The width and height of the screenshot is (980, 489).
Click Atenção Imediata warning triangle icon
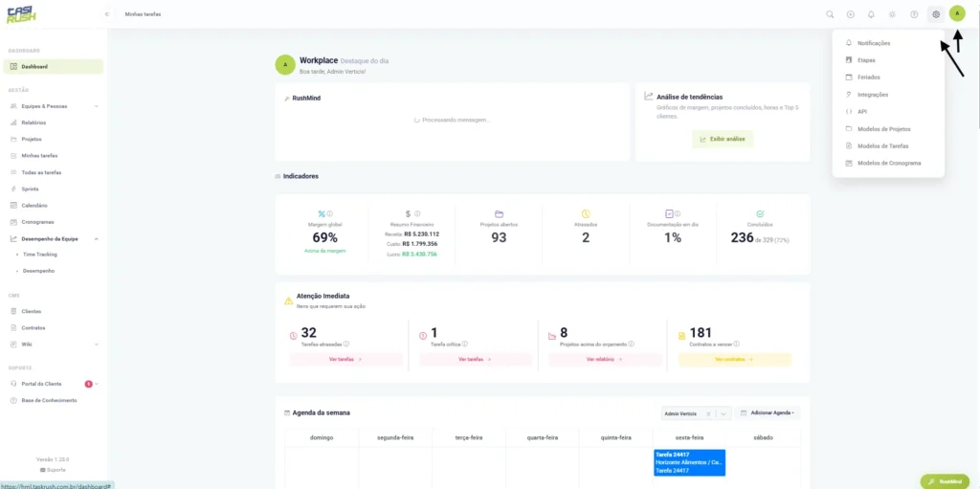click(288, 300)
